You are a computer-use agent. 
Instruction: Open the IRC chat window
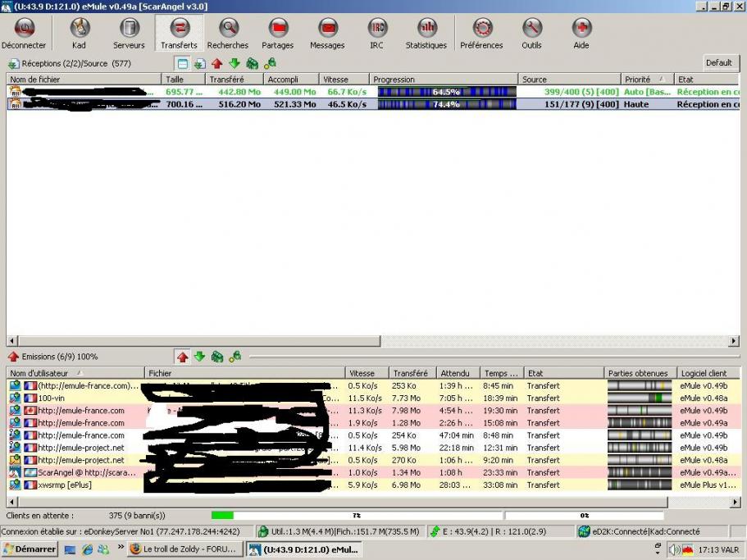pos(376,34)
